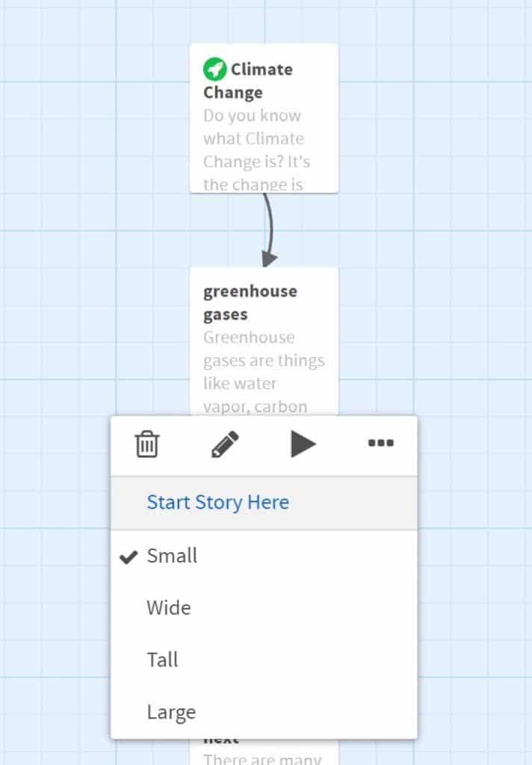Select Large passage size
Image resolution: width=532 pixels, height=765 pixels.
tap(264, 712)
